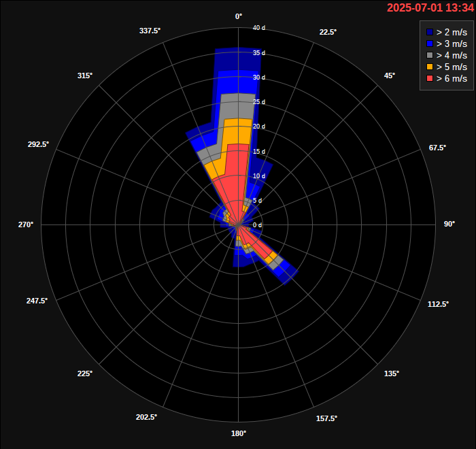Click the '20 d' radial axis label
This screenshot has height=449, width=476.
259,127
